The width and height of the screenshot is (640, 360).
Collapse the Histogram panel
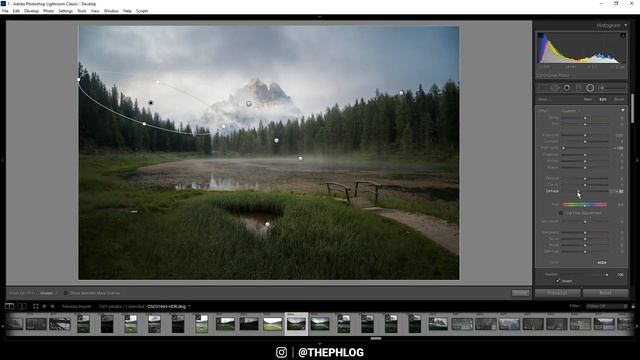click(626, 25)
